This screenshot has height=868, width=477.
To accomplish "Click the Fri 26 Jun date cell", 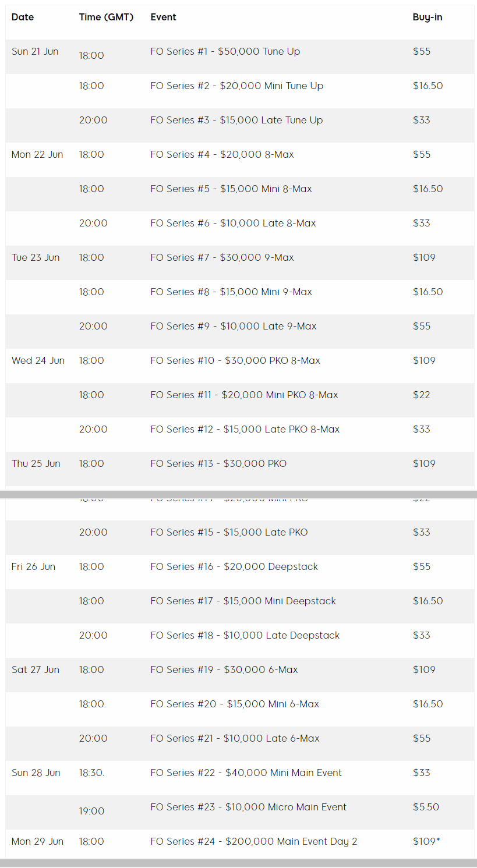I will tap(33, 567).
